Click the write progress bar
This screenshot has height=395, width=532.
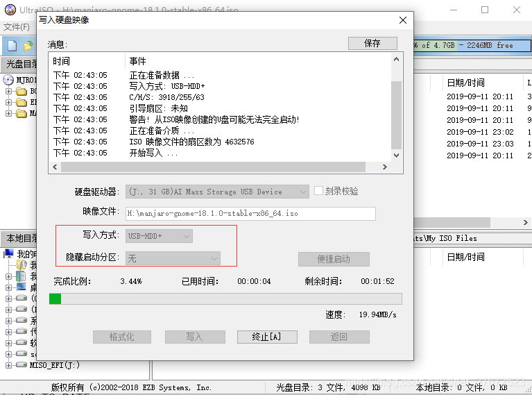tap(225, 299)
